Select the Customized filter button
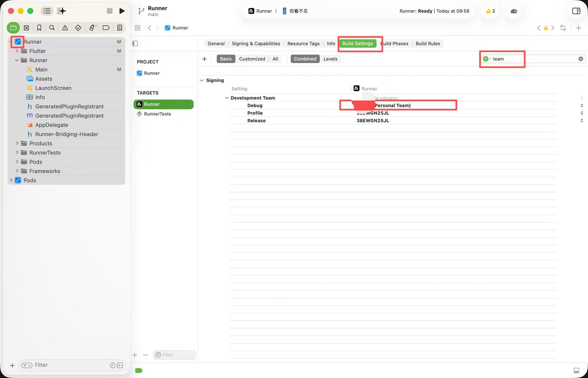Image resolution: width=588 pixels, height=378 pixels. click(252, 59)
